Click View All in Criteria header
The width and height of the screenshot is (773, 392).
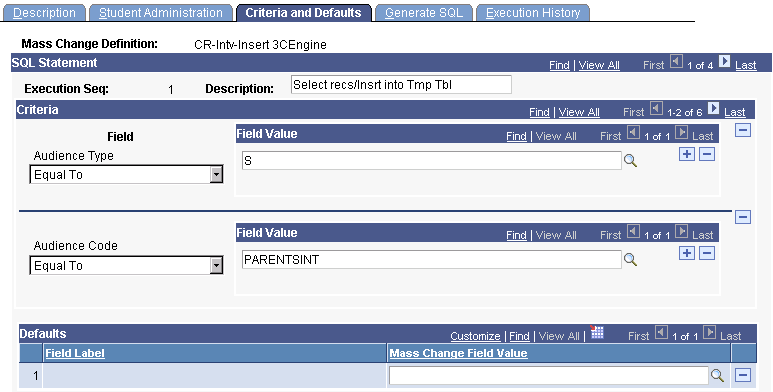[579, 112]
